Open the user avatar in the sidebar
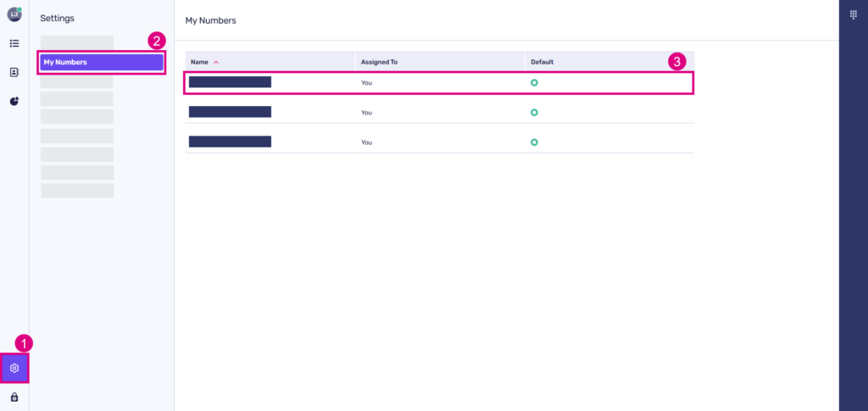This screenshot has width=868, height=411. (14, 14)
